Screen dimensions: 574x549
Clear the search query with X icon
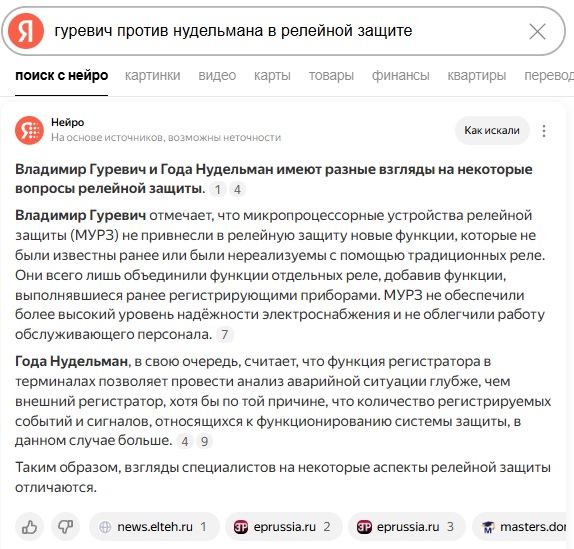[x=537, y=31]
